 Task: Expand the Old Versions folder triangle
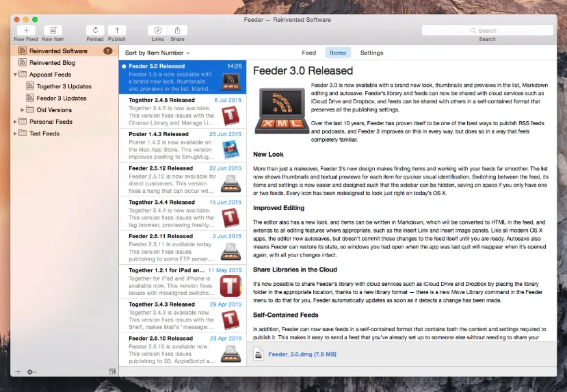point(22,109)
